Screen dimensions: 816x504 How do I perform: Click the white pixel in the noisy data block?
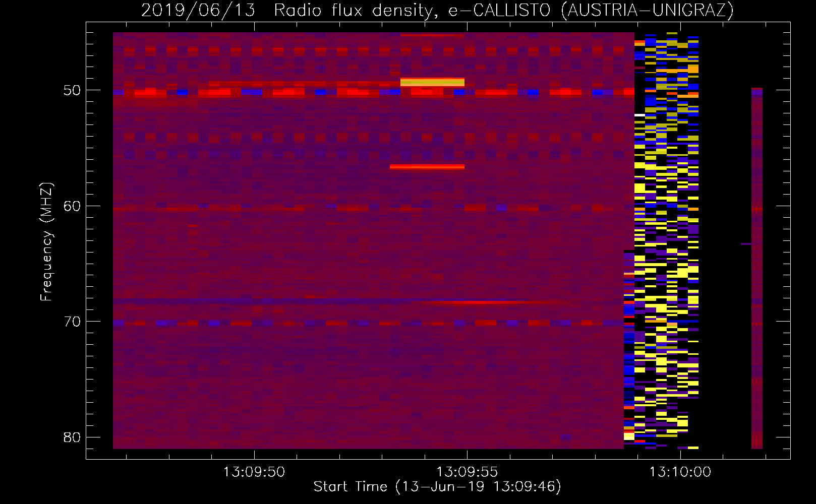pyautogui.click(x=639, y=115)
